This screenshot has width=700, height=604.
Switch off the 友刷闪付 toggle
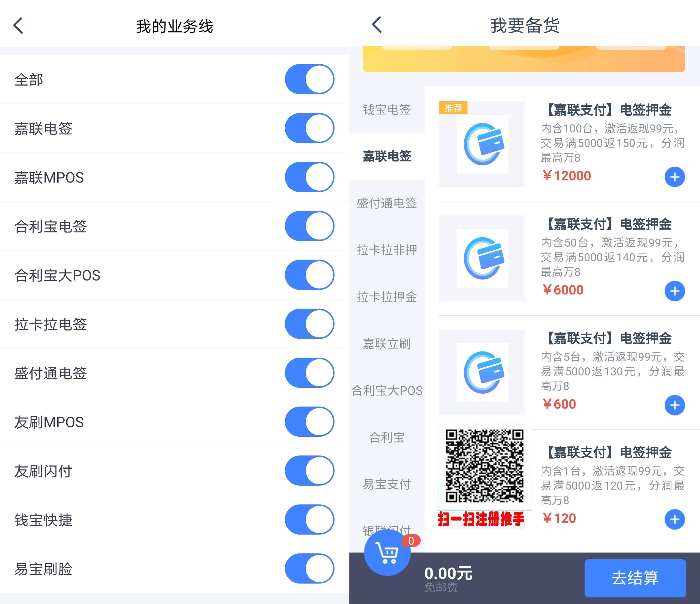pos(309,471)
